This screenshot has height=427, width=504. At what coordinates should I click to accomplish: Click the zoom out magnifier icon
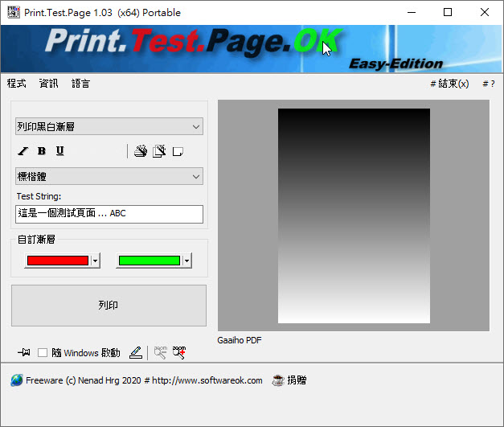coord(161,352)
